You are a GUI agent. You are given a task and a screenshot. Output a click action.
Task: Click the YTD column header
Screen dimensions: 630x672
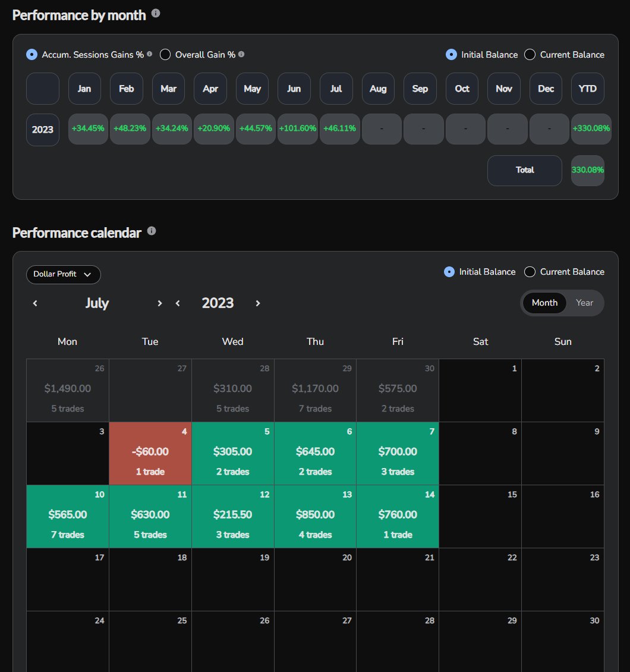tap(588, 89)
